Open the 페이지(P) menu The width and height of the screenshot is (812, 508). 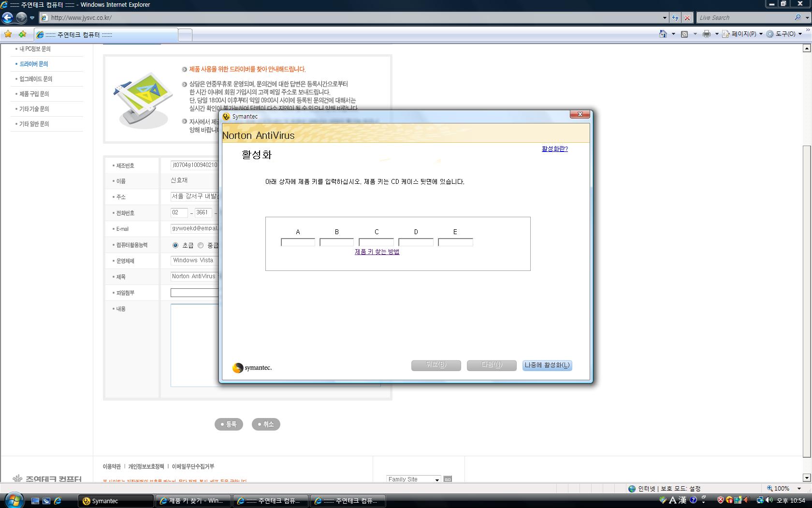(743, 34)
